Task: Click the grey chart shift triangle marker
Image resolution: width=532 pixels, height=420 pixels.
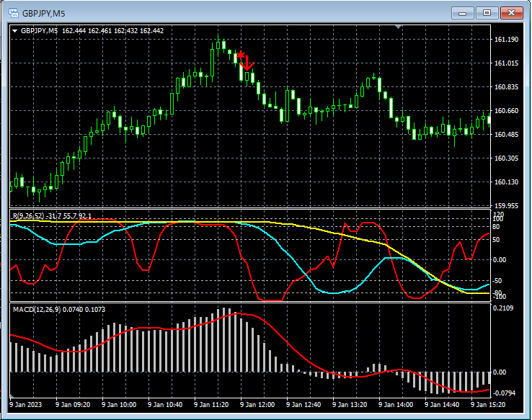Action: 398,27
